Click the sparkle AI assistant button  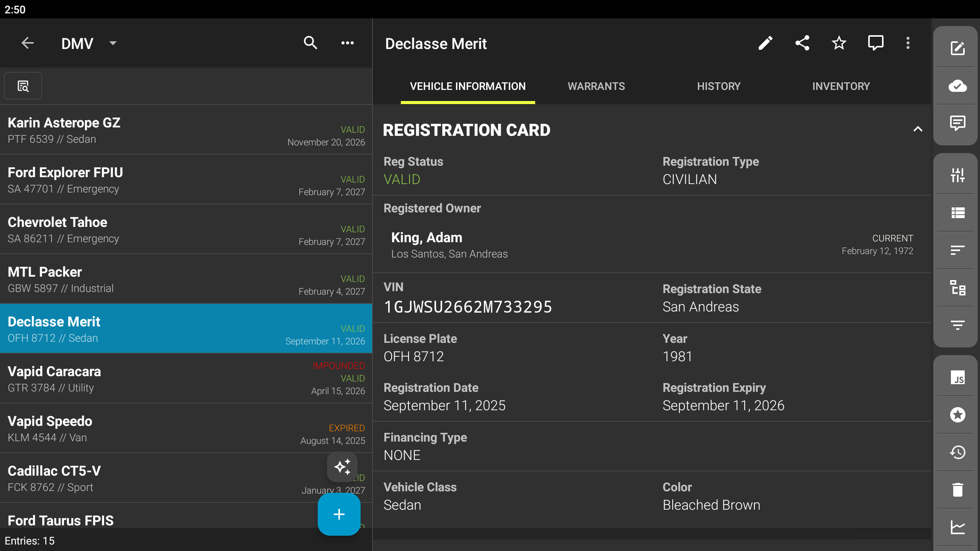342,467
